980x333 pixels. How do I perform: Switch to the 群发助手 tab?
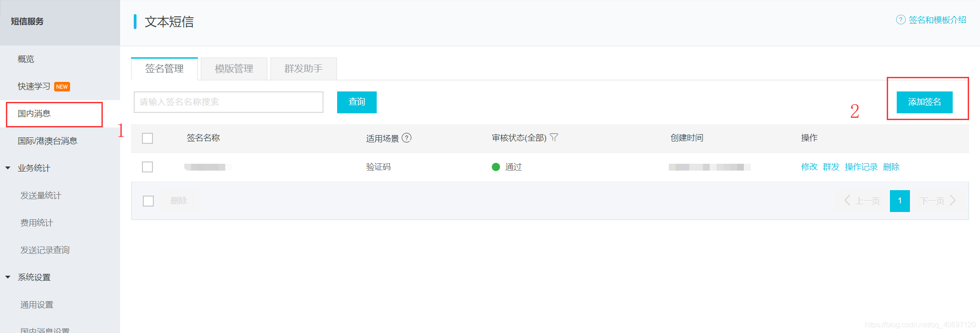pos(303,69)
